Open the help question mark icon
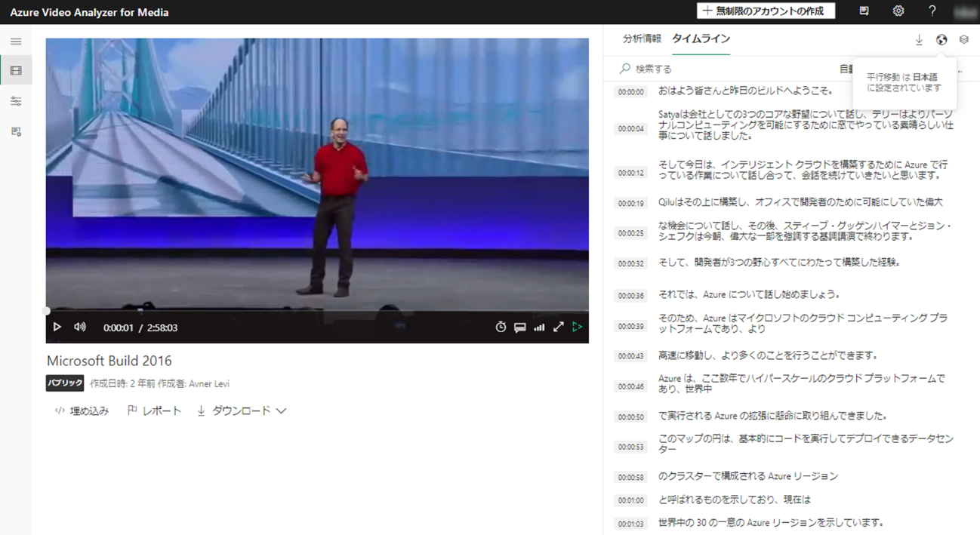This screenshot has width=980, height=535. point(932,11)
